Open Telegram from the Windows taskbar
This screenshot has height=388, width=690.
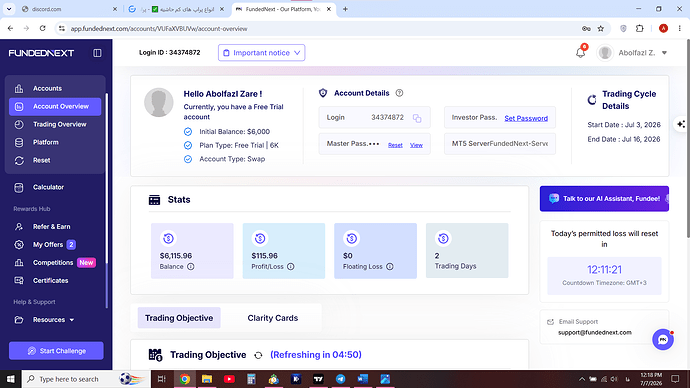(341, 379)
